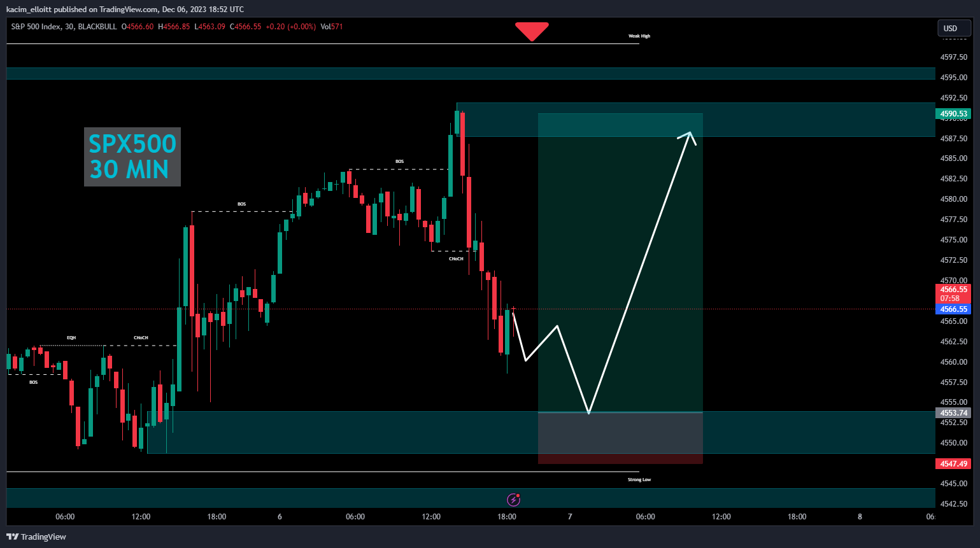Select the close value C4566.55
Image resolution: width=980 pixels, height=548 pixels.
(245, 27)
